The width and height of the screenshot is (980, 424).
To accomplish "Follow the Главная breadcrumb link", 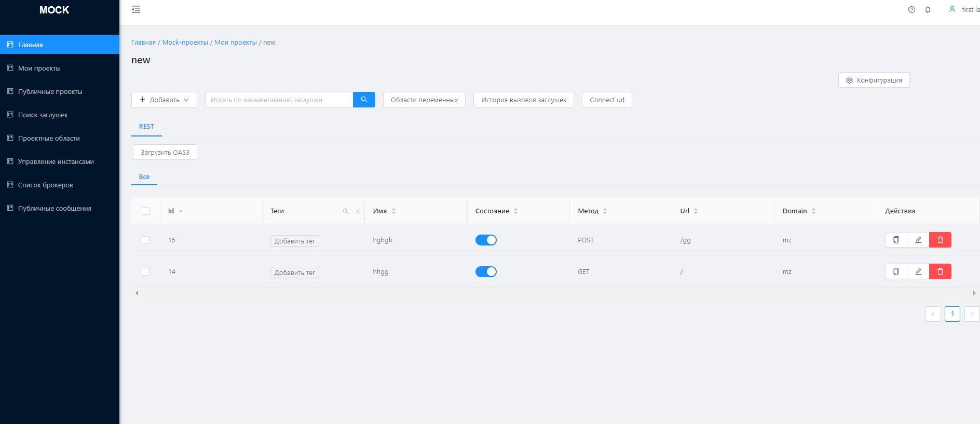I will click(x=143, y=42).
